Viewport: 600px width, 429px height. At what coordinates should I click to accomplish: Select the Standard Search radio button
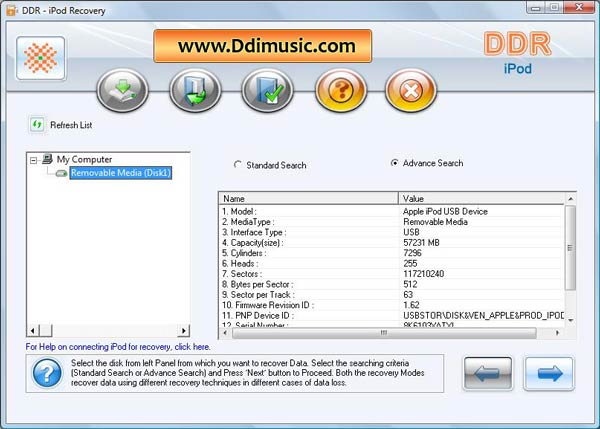pos(238,165)
